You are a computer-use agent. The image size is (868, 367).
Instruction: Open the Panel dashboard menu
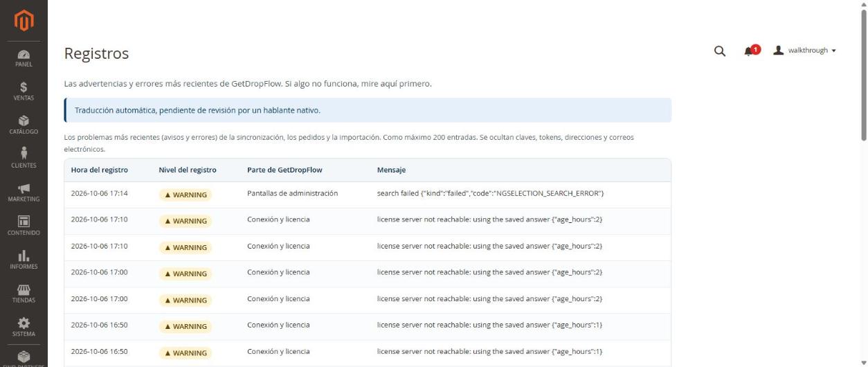pos(24,58)
